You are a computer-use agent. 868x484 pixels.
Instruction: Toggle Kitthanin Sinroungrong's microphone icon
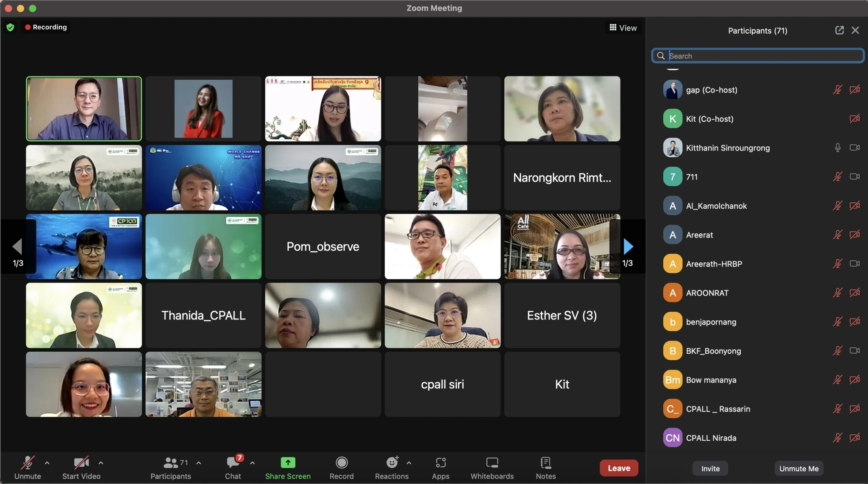837,148
